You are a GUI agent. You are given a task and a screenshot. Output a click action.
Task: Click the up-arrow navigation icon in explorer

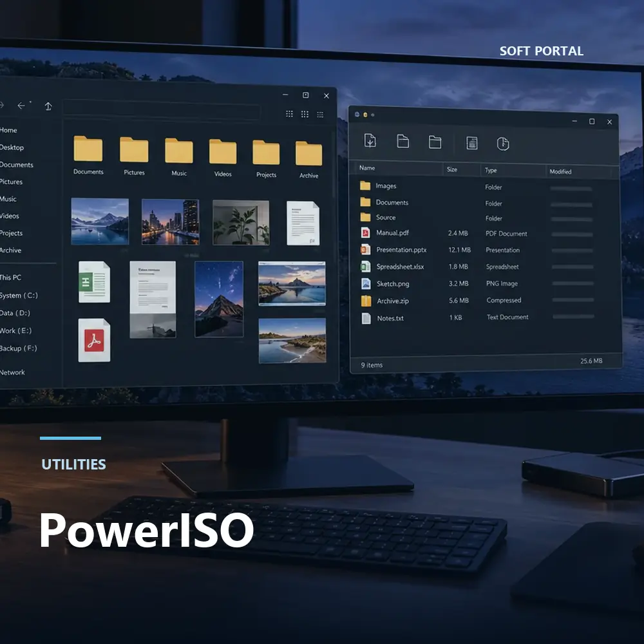[48, 106]
